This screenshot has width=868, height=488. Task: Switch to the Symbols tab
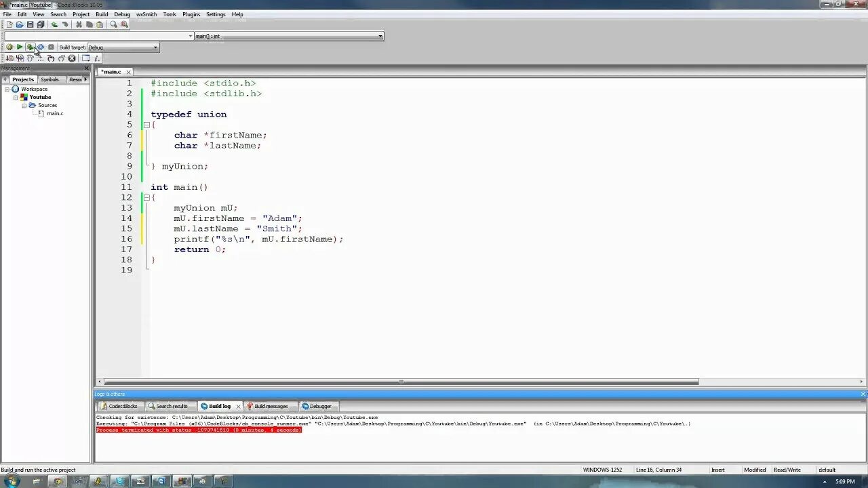[x=50, y=79]
